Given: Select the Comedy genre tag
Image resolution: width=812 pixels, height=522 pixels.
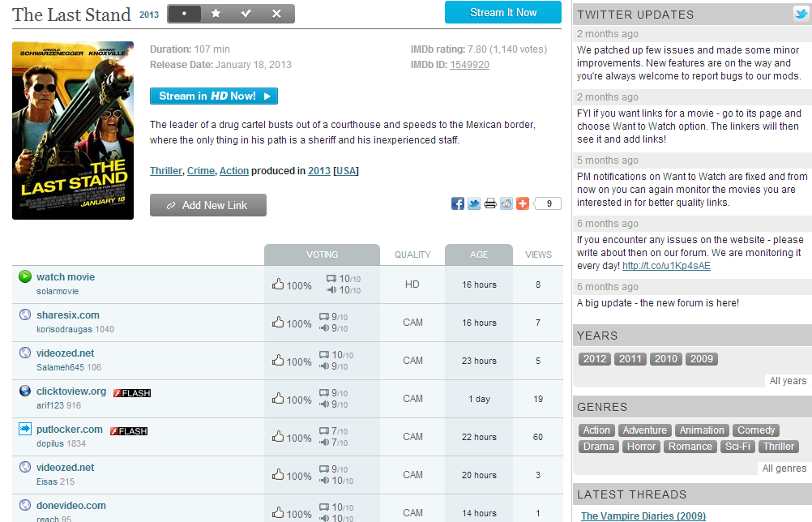Looking at the screenshot, I should [x=756, y=430].
